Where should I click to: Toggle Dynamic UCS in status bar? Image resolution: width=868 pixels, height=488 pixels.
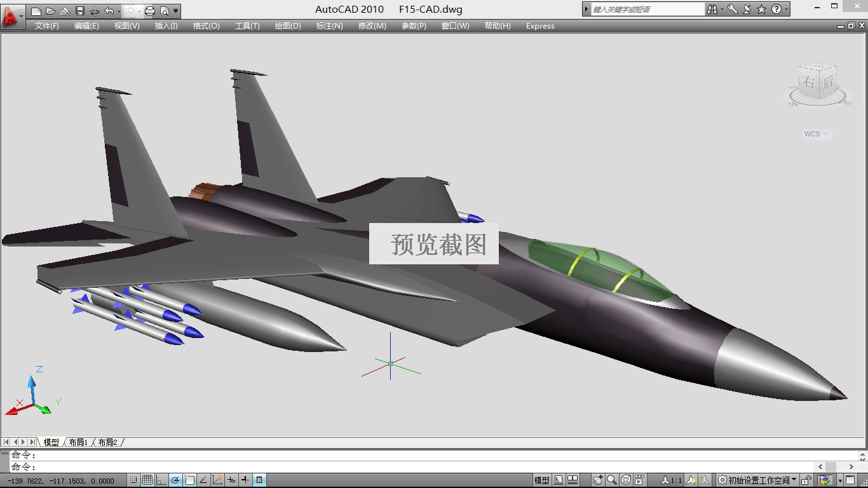tap(217, 480)
